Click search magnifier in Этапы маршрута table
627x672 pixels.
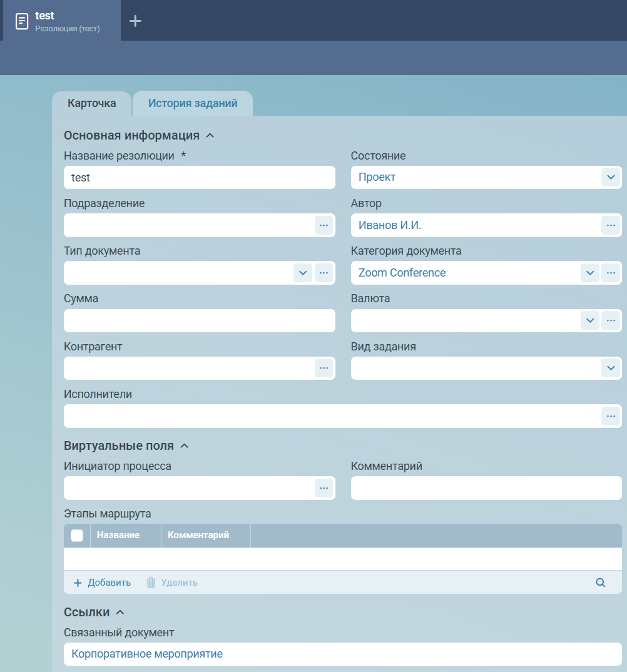click(600, 583)
